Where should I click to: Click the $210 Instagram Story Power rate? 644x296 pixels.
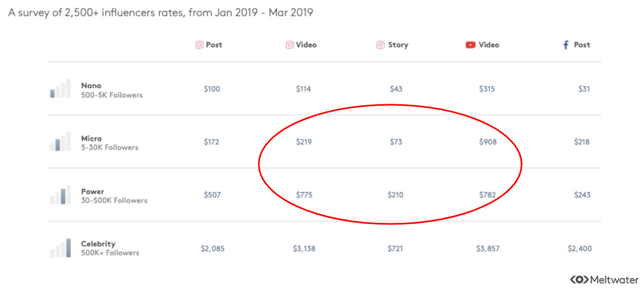tap(395, 195)
